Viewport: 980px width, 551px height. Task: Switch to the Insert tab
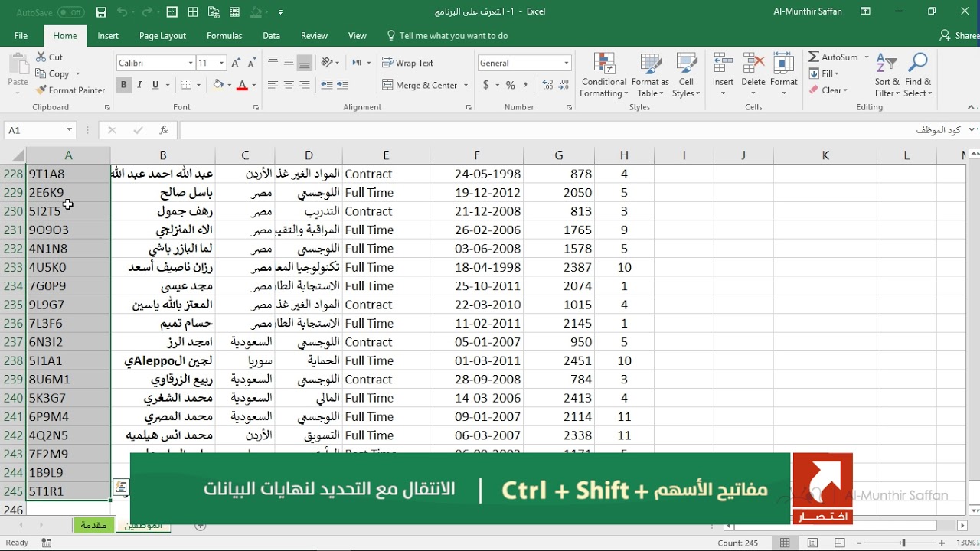coord(108,36)
